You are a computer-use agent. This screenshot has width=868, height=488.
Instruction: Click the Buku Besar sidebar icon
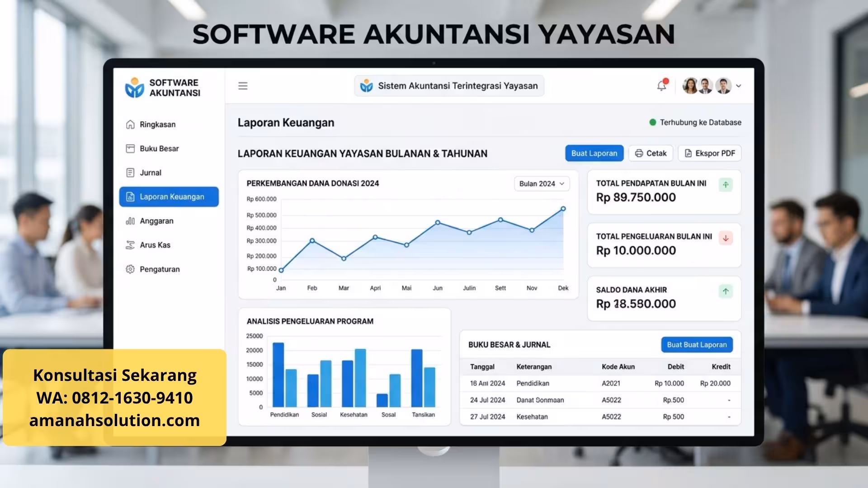130,149
